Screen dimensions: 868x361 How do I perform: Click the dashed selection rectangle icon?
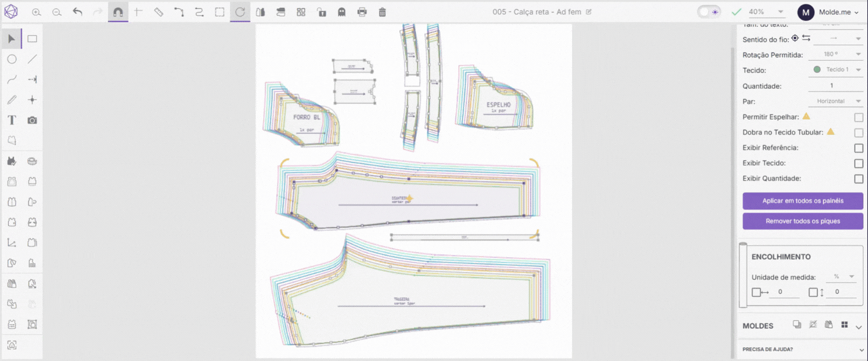(219, 12)
